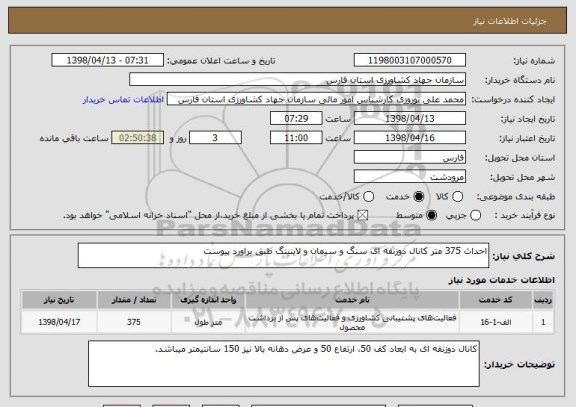Click the ساعت باقی مانده label

74,138
